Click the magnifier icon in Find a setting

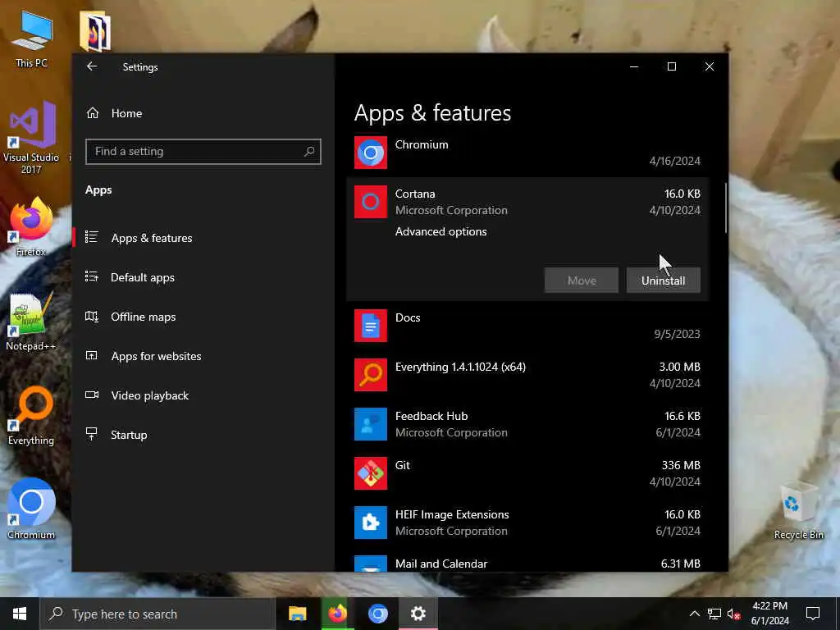point(309,152)
